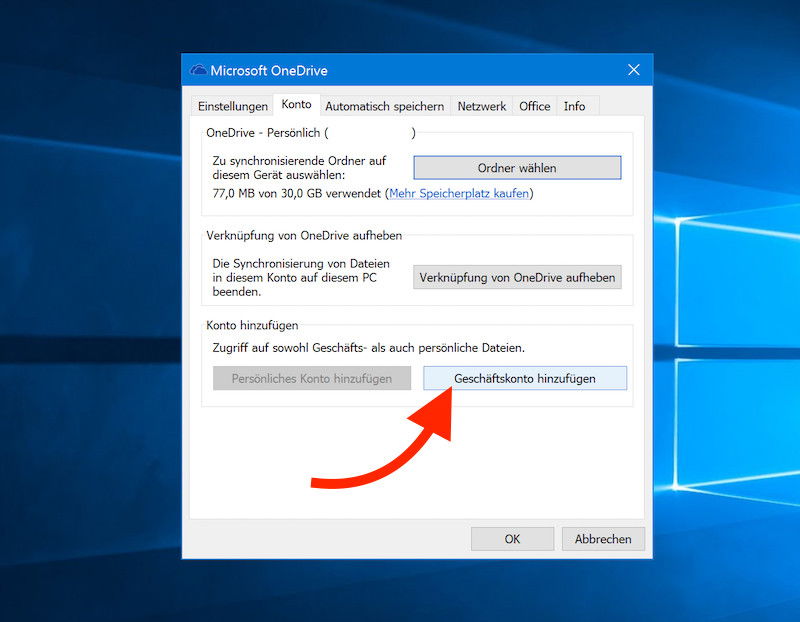Go to the Netzwerk tab
The width and height of the screenshot is (800, 622).
point(482,106)
